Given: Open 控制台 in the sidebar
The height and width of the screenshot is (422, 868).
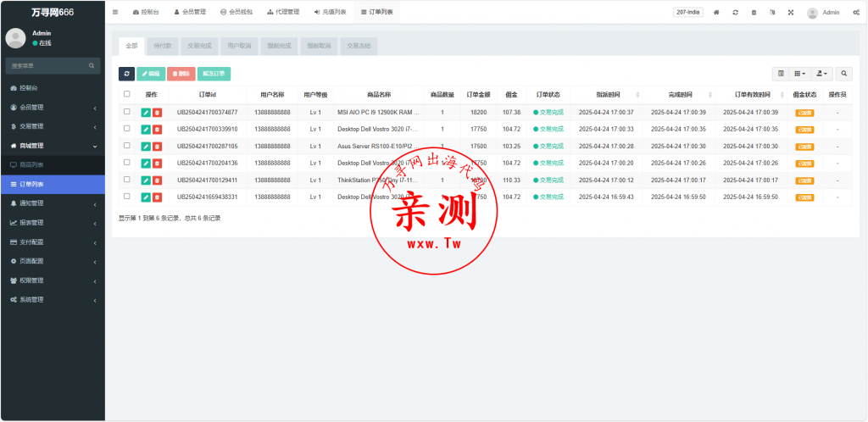Looking at the screenshot, I should pyautogui.click(x=53, y=88).
